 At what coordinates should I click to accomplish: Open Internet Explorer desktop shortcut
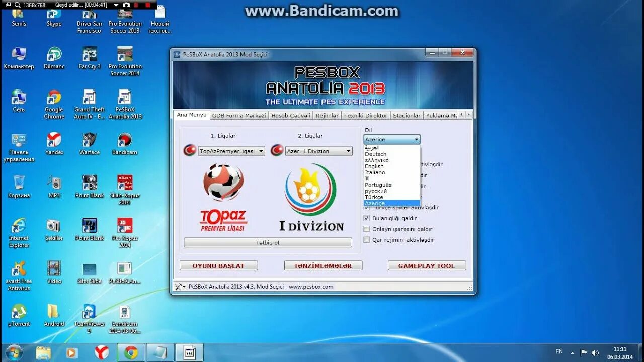(x=19, y=233)
